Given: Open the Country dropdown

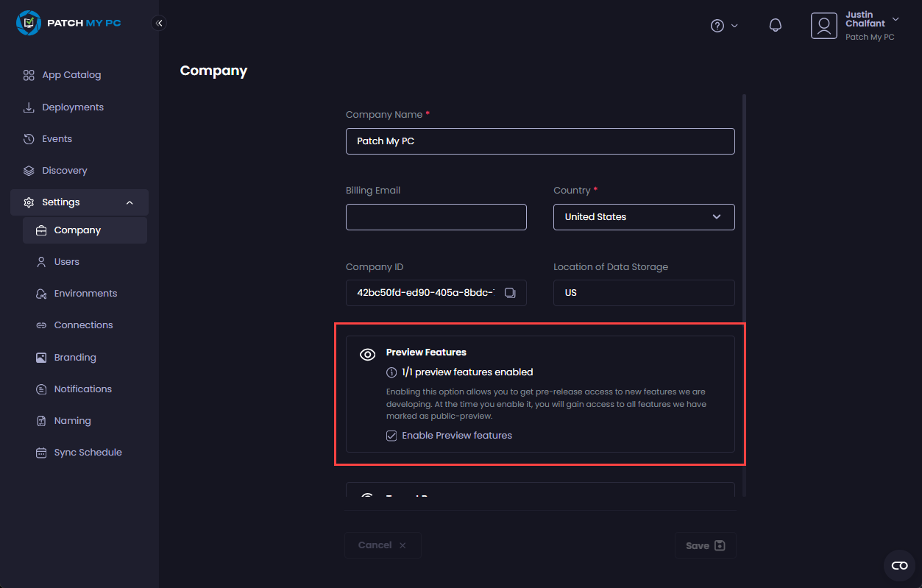Looking at the screenshot, I should 644,217.
